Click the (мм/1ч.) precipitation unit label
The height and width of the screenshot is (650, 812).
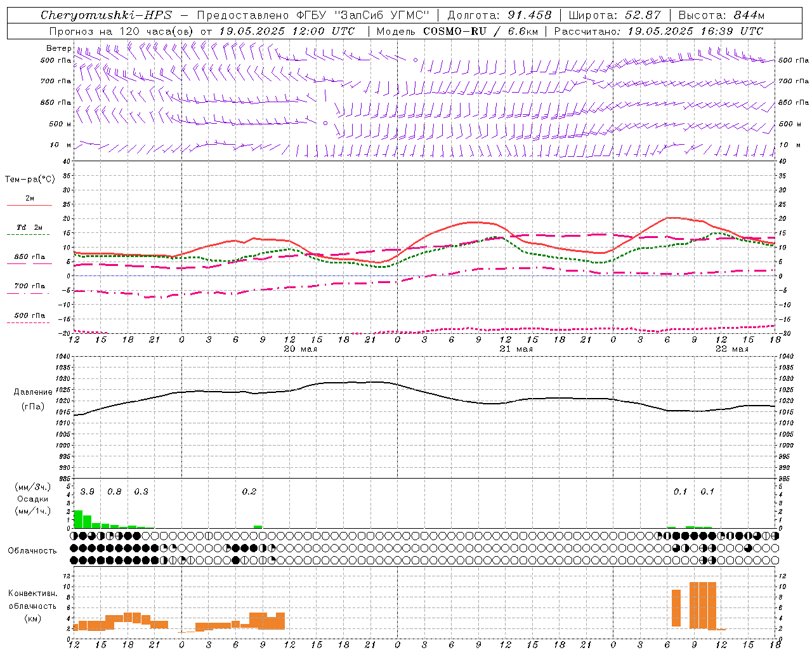(33, 511)
